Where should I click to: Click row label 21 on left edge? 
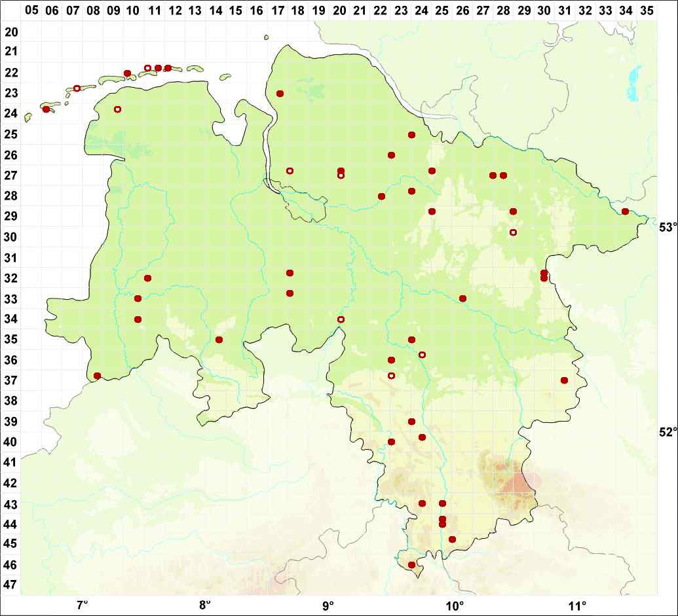(11, 52)
